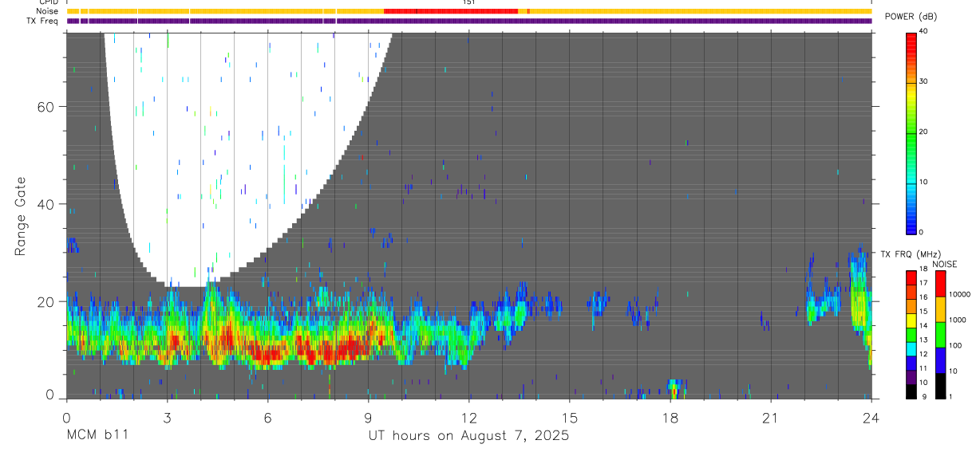Pick the black NOISE legend swatch 1-10
This screenshot has height=452, width=980.
941,386
